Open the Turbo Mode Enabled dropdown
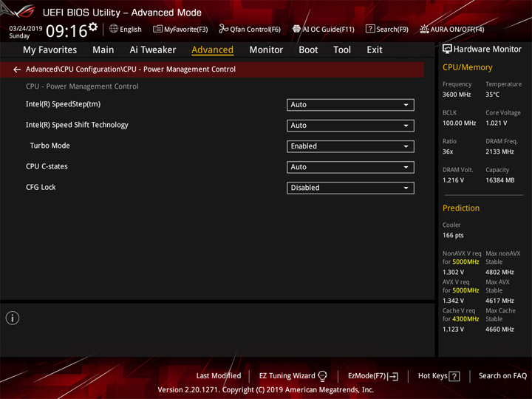This screenshot has width=532, height=399. [x=350, y=146]
